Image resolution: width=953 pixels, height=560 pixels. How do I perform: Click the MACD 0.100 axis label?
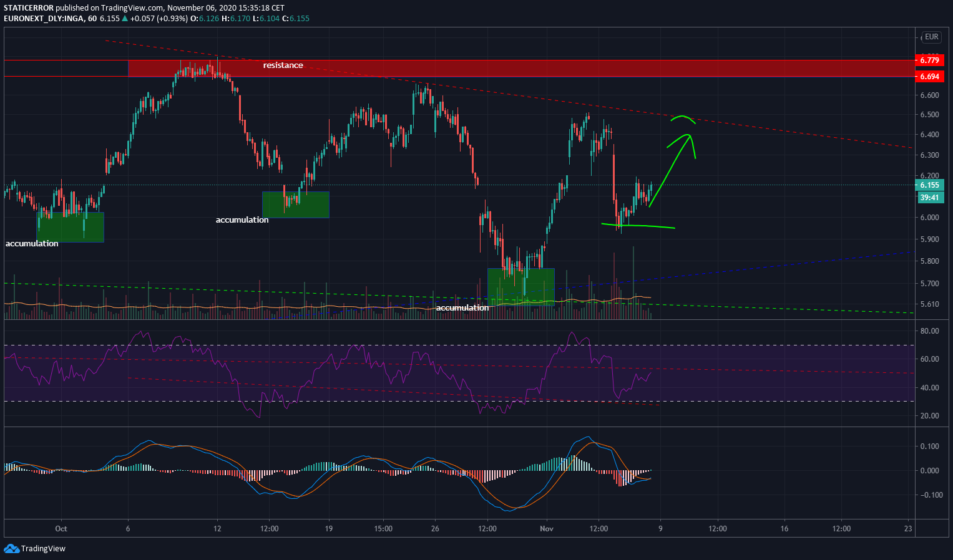click(x=929, y=447)
